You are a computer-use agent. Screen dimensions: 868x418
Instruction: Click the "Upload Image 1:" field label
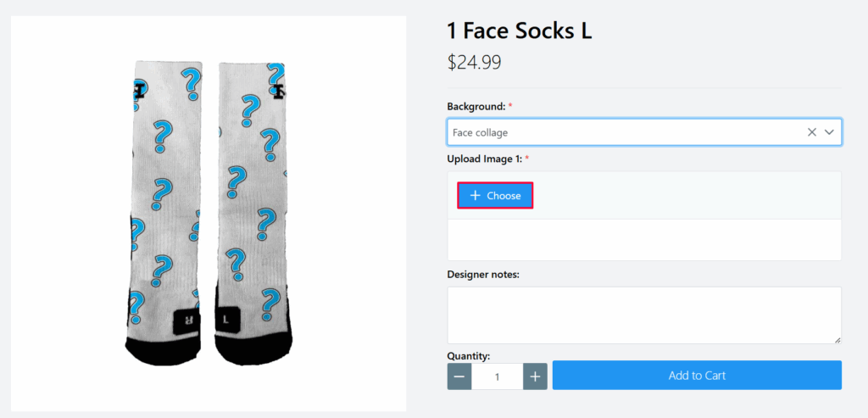pos(485,159)
